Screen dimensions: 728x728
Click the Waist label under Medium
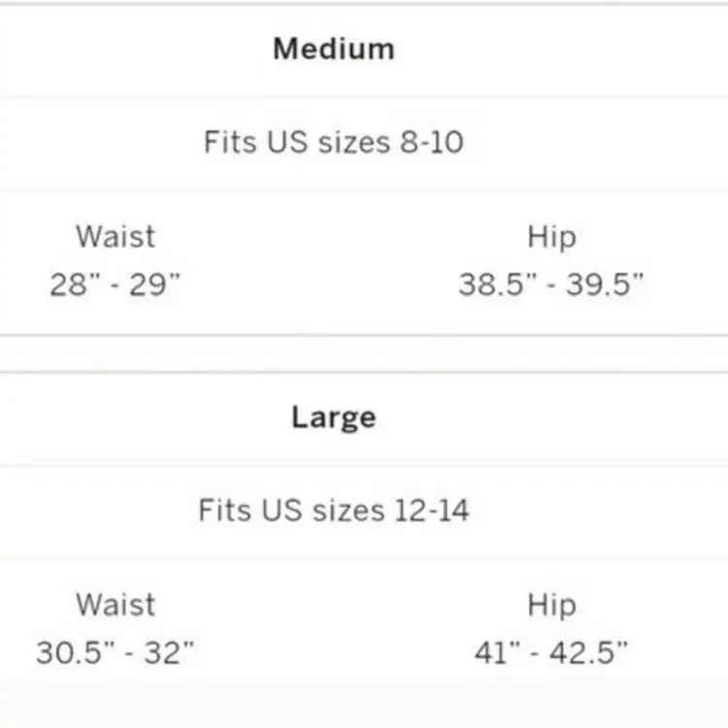tap(116, 236)
